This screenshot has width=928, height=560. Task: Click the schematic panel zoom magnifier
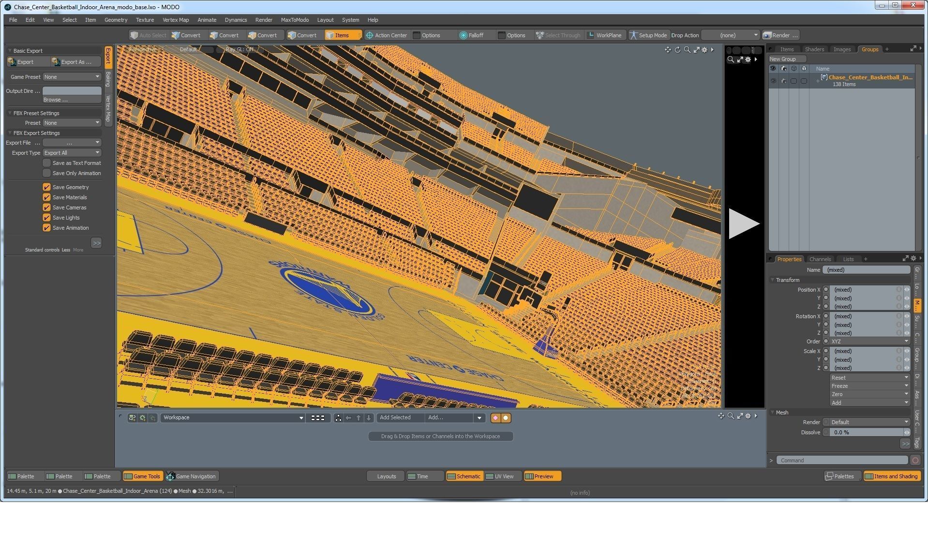click(731, 416)
